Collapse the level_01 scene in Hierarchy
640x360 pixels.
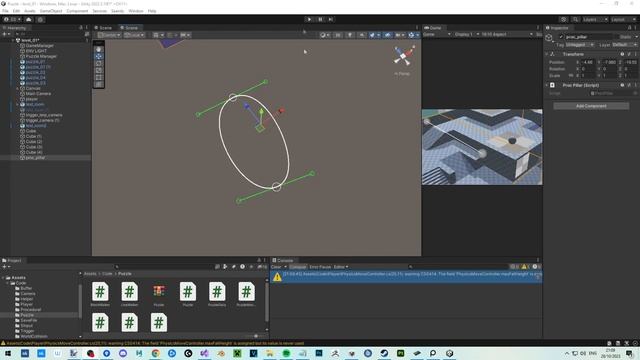[13, 40]
